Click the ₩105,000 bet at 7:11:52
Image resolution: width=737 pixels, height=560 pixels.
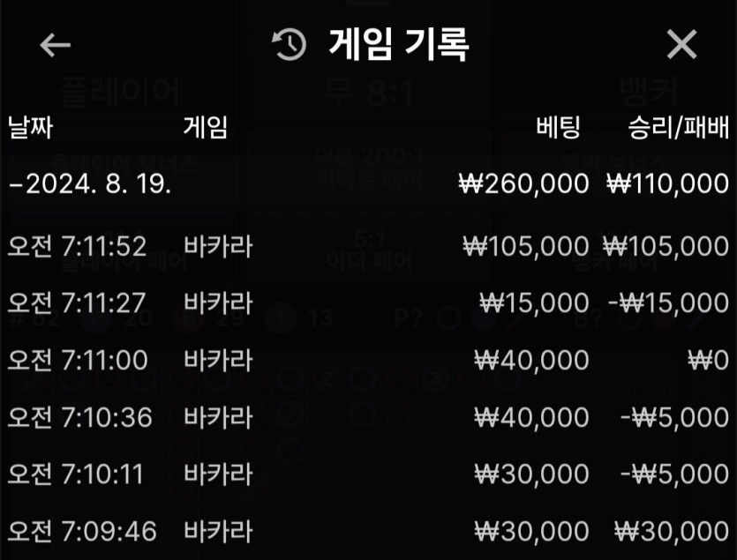click(x=526, y=246)
